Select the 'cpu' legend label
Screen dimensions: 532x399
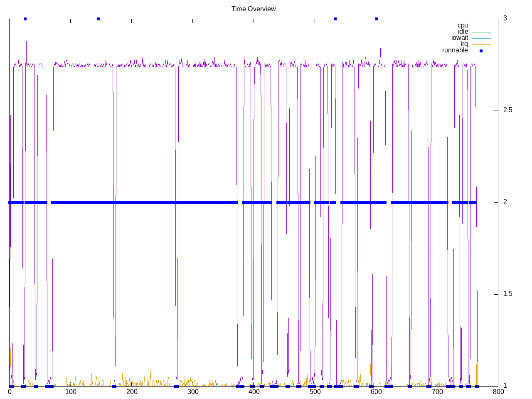(x=463, y=25)
